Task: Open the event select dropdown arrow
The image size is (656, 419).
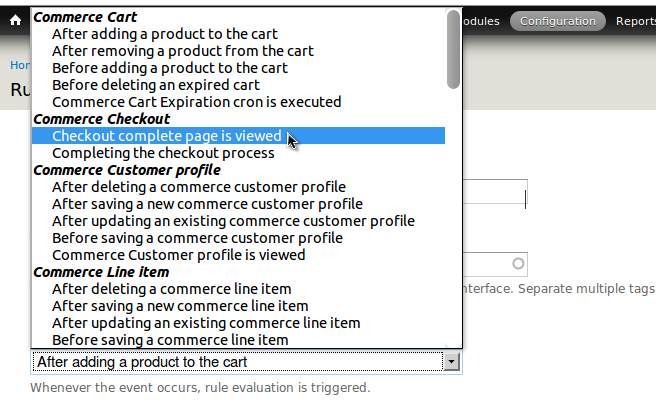Action: 451,362
